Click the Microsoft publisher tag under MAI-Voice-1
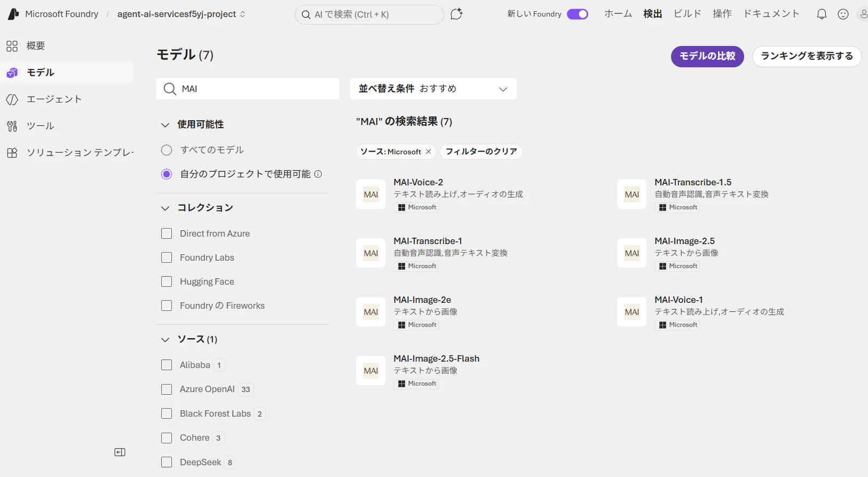 click(677, 325)
